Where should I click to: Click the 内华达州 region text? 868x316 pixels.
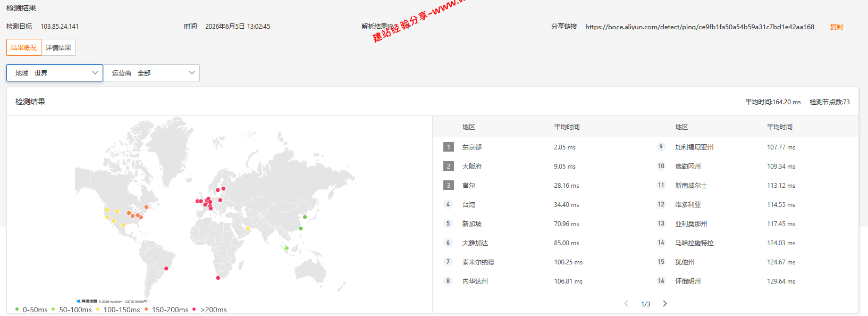tap(475, 281)
